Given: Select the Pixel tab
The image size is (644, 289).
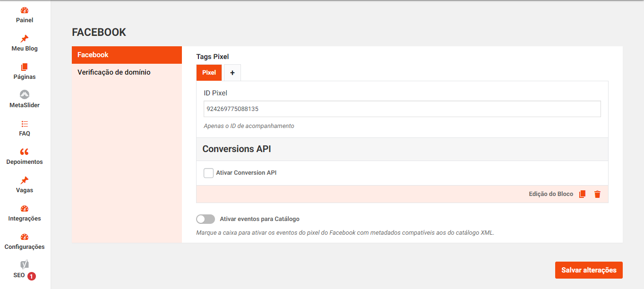Looking at the screenshot, I should tap(209, 73).
